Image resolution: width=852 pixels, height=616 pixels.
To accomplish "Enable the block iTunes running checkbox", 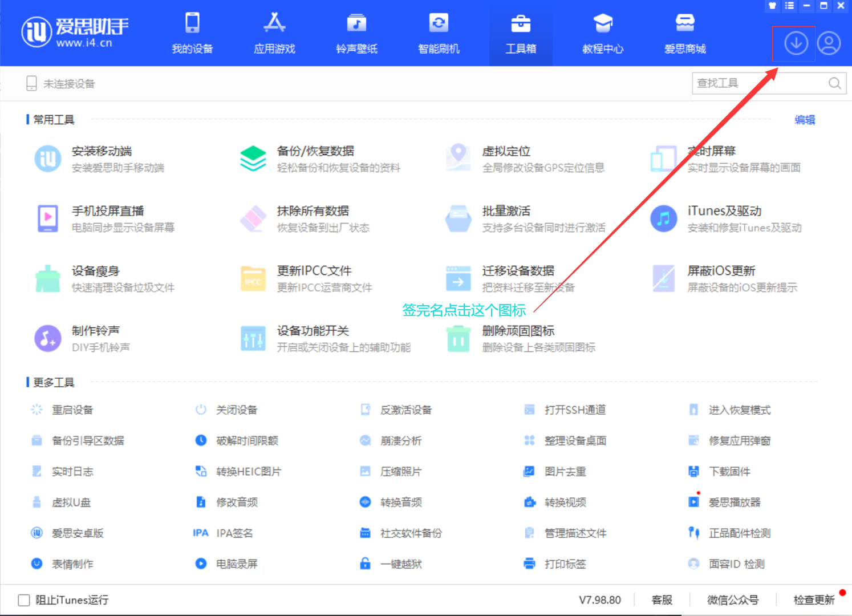I will coord(24,600).
